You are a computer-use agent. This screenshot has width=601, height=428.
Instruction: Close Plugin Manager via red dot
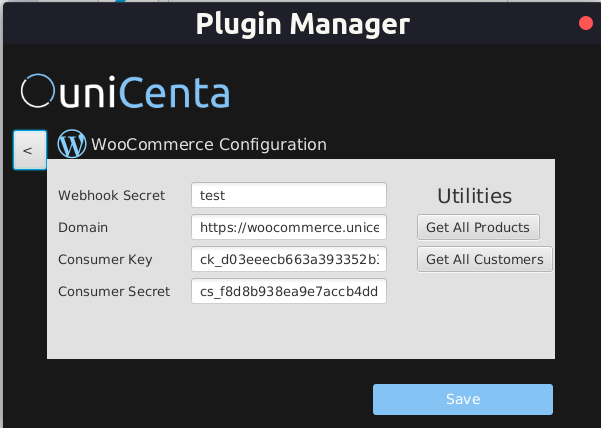(586, 23)
